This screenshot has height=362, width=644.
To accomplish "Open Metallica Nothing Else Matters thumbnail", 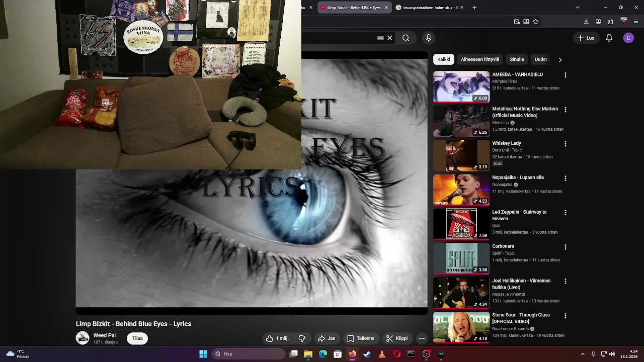I will pyautogui.click(x=461, y=121).
